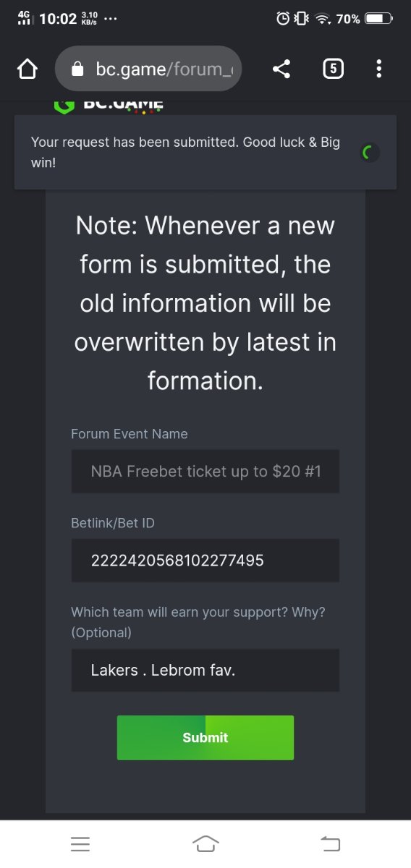The image size is (411, 868).
Task: Open recent apps from the navigation bar
Action: [80, 843]
